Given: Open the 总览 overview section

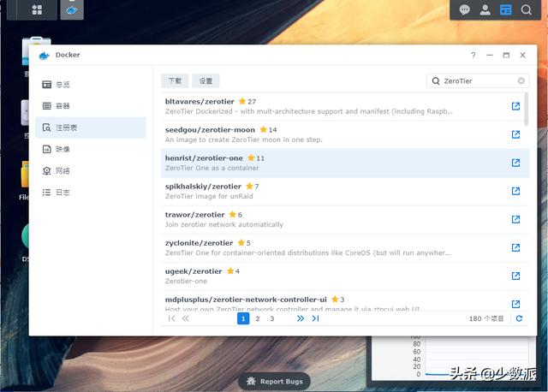Looking at the screenshot, I should 91,85.
